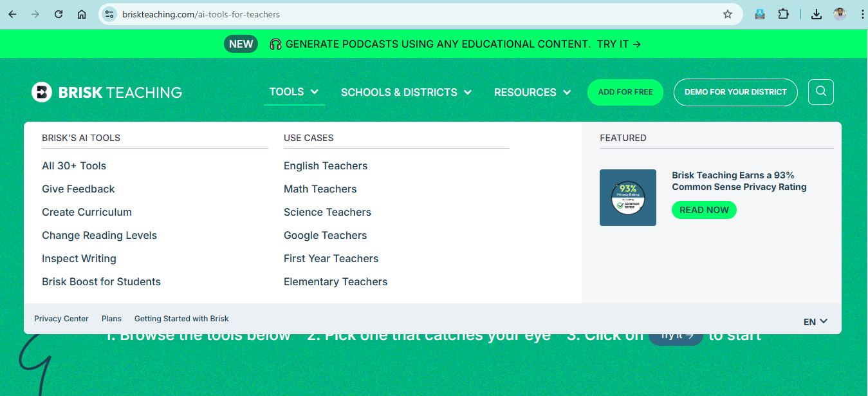
Task: Click the Read Now button
Action: (704, 210)
